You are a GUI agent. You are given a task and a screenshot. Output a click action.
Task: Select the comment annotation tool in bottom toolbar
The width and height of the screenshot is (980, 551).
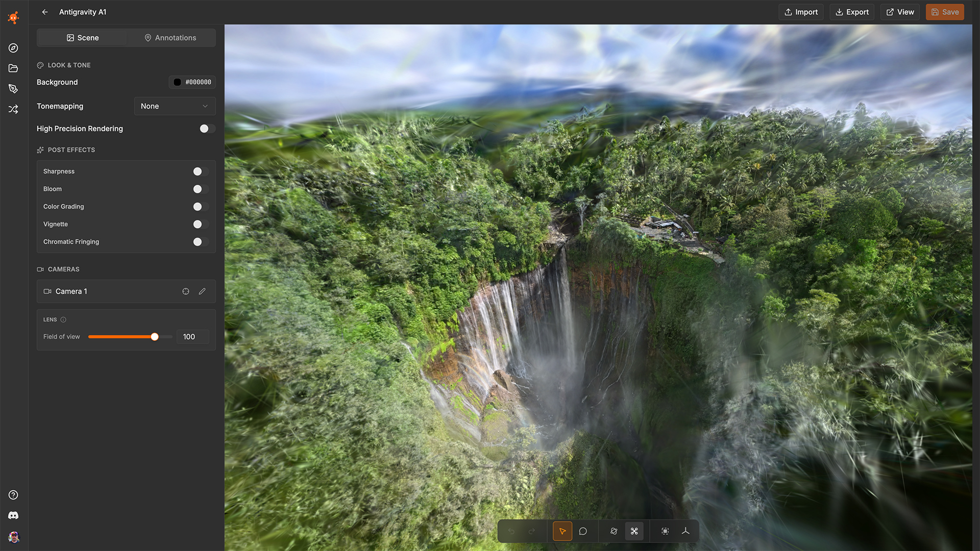pyautogui.click(x=583, y=531)
